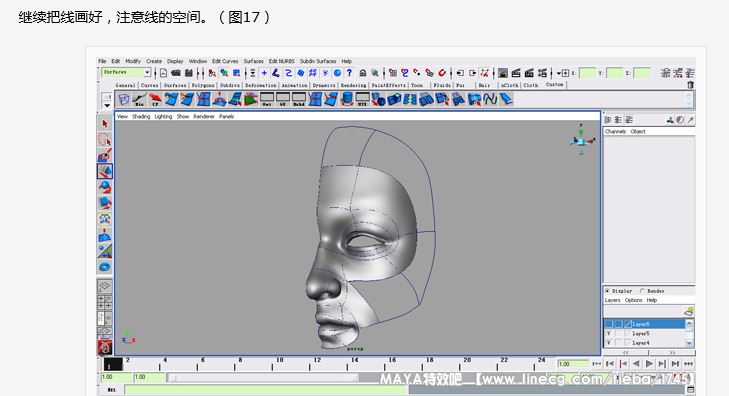Toggle select by object type mode
The width and height of the screenshot is (729, 396).
[224, 73]
